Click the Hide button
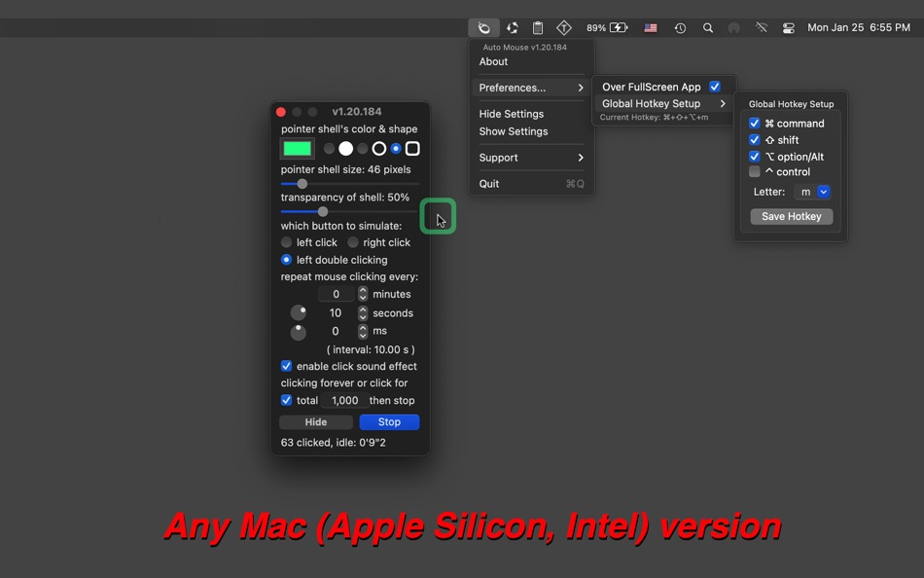Screen dimensions: 924x578 click(x=316, y=422)
